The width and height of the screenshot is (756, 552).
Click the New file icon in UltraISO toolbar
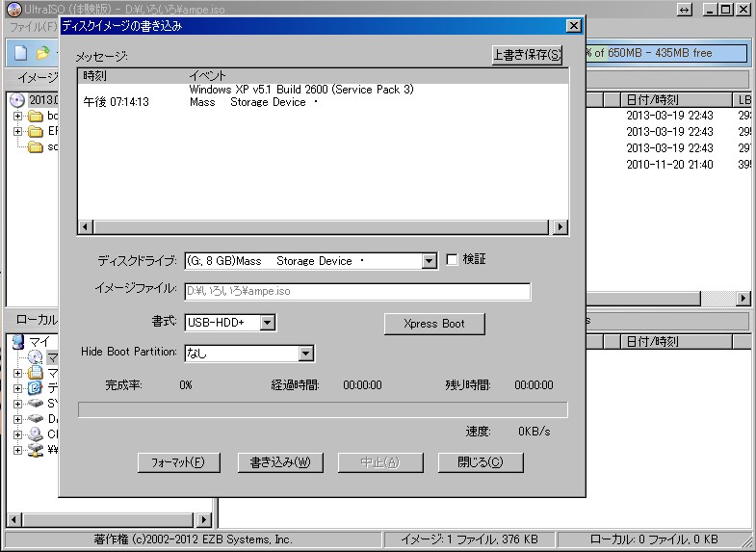click(x=21, y=53)
